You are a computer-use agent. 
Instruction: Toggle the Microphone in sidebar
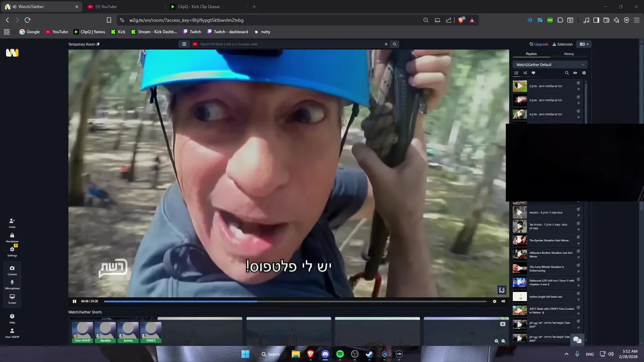click(x=12, y=285)
